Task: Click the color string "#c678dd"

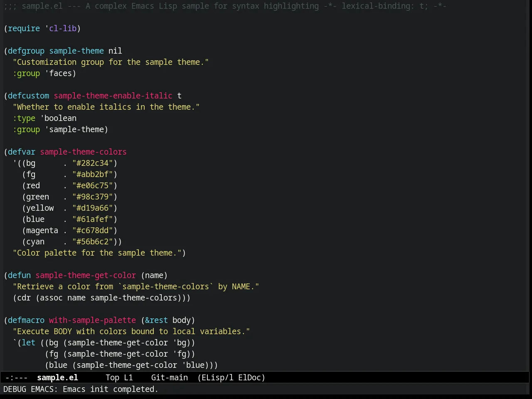Action: [92, 230]
